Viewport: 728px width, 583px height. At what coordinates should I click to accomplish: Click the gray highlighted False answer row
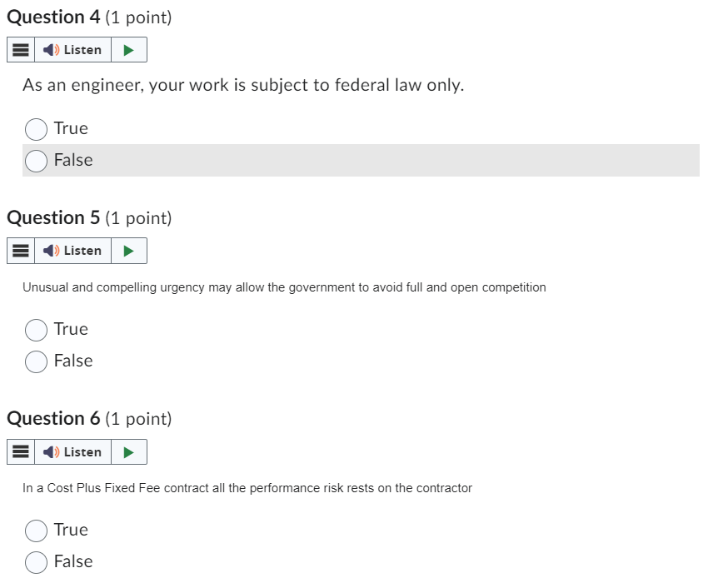(x=358, y=160)
